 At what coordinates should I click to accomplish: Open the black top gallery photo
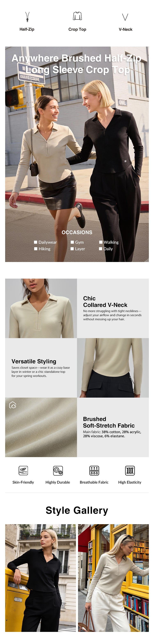point(41,578)
